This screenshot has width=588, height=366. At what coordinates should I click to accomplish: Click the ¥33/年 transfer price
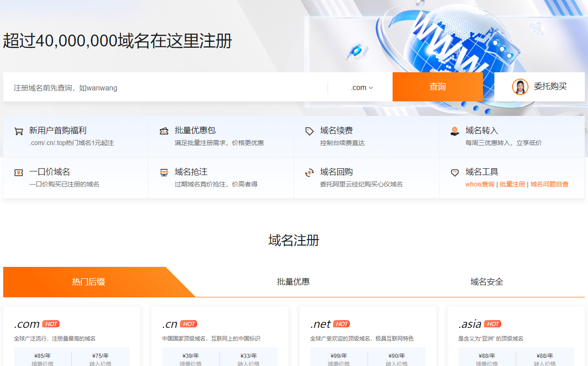click(x=249, y=356)
